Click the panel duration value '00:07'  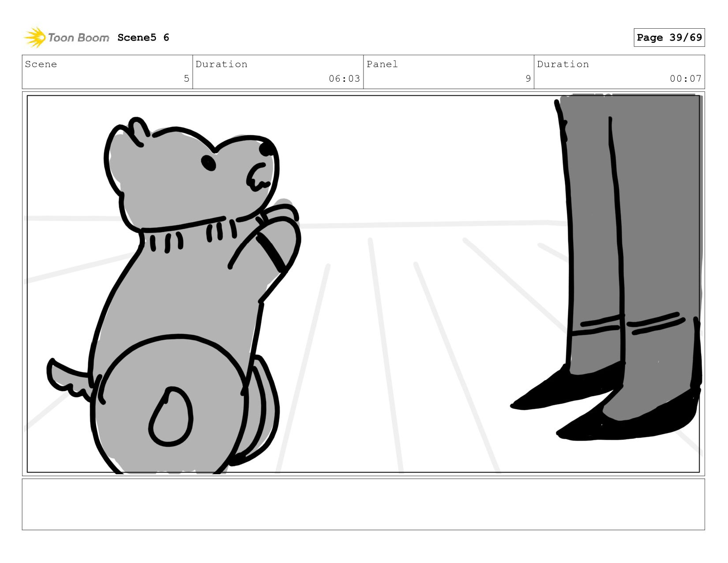click(x=686, y=79)
